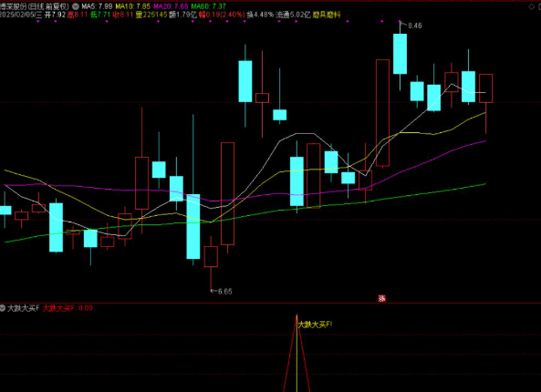541x392 pixels.
Task: Click the last red candlestick on the right
Action: (x=485, y=88)
